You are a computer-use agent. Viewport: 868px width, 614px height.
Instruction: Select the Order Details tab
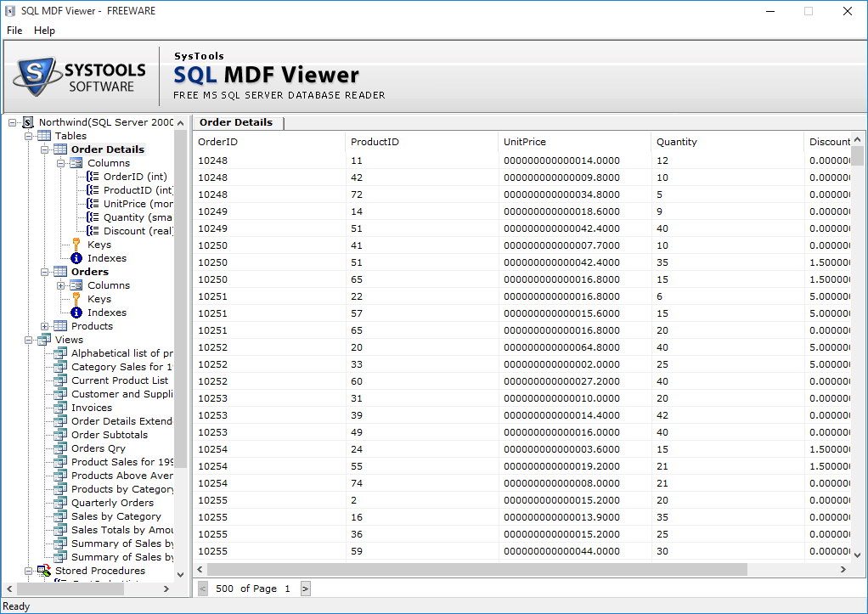(236, 122)
